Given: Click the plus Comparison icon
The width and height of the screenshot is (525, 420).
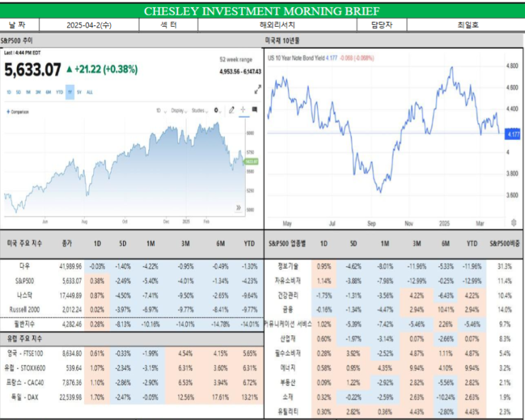Looking at the screenshot, I should tap(8, 112).
